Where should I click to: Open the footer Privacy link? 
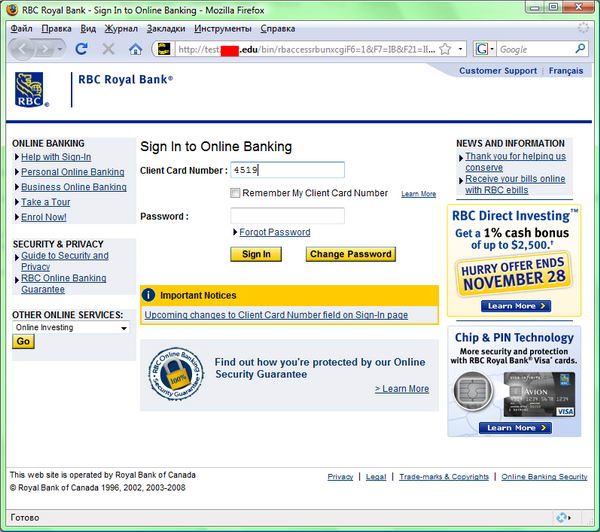tap(340, 477)
